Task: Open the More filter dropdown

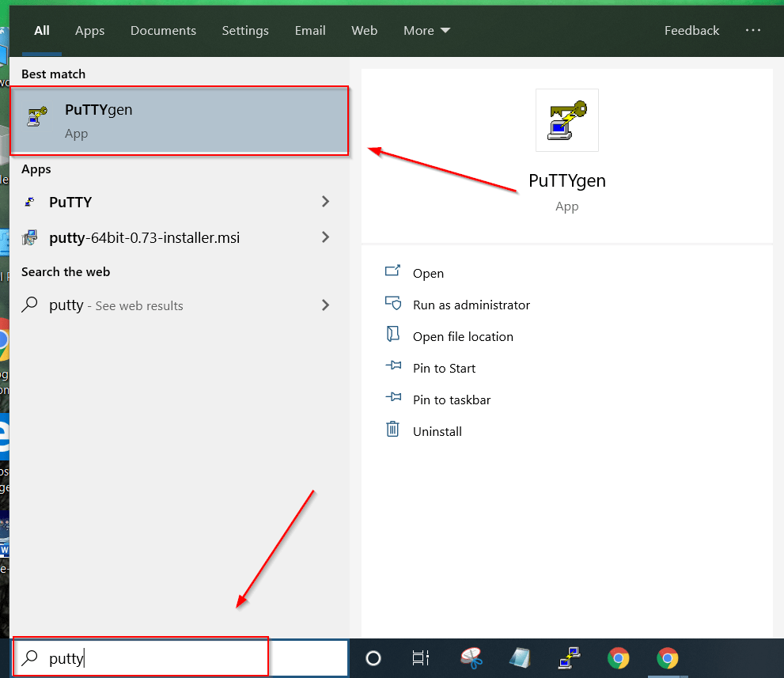Action: click(x=426, y=31)
